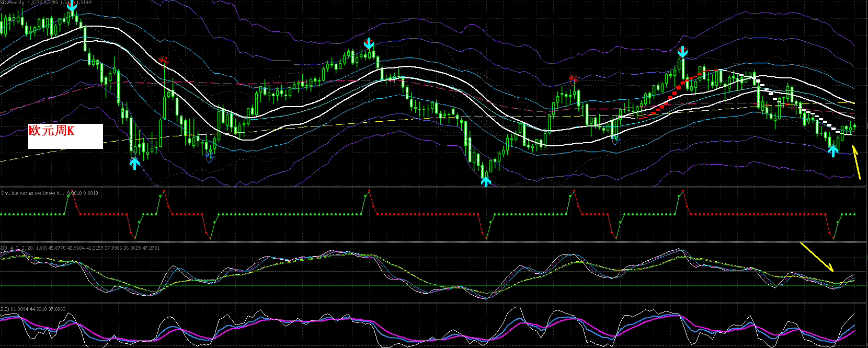The width and height of the screenshot is (868, 348).
Task: Click the rightmost cyan down signal arrow
Action: 682,52
